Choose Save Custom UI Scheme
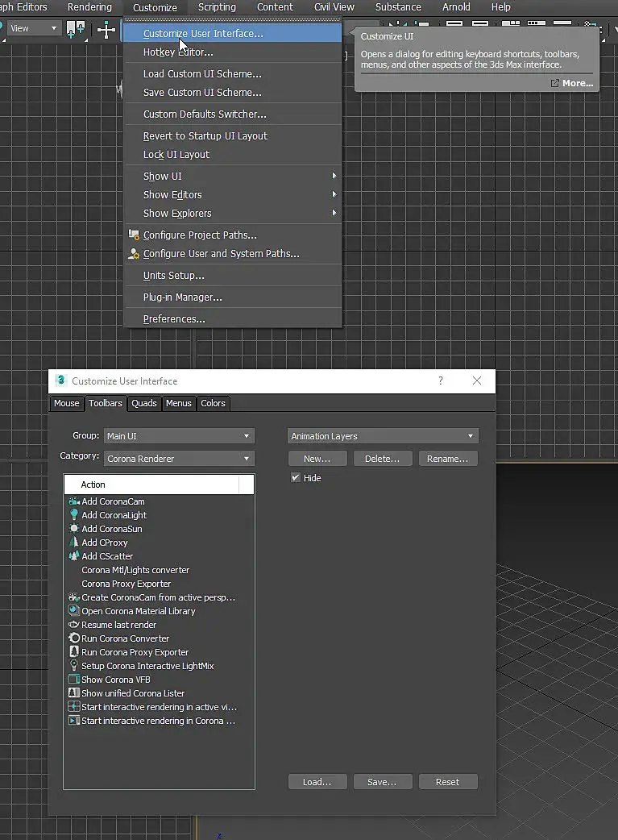The height and width of the screenshot is (840, 618). tap(233, 92)
